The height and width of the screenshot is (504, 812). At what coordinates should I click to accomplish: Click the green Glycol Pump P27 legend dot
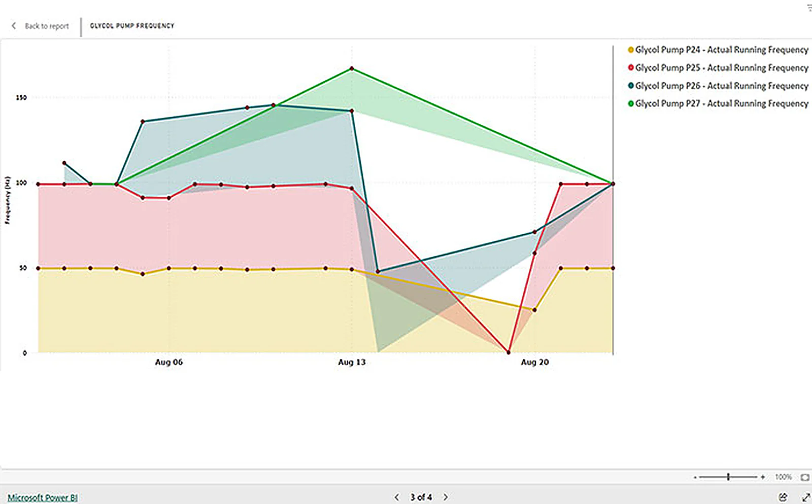pyautogui.click(x=631, y=103)
